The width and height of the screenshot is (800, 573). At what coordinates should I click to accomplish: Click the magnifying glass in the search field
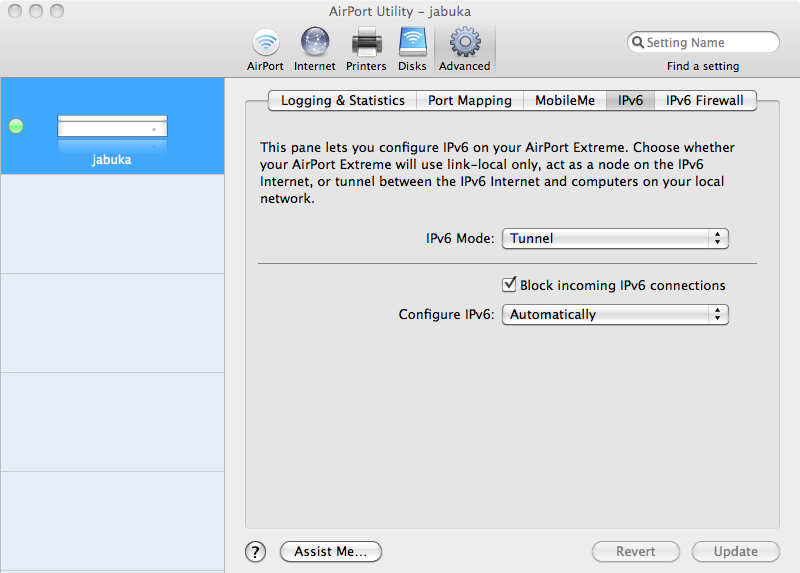(637, 42)
